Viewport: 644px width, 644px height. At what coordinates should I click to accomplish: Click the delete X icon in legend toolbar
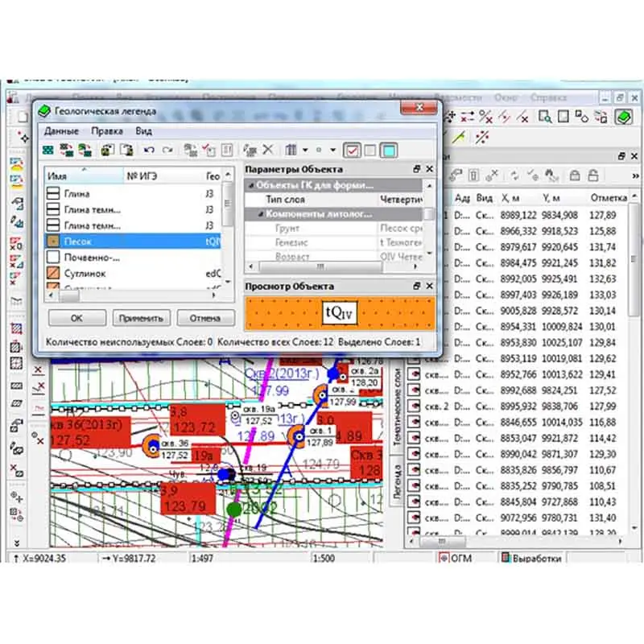pyautogui.click(x=268, y=151)
